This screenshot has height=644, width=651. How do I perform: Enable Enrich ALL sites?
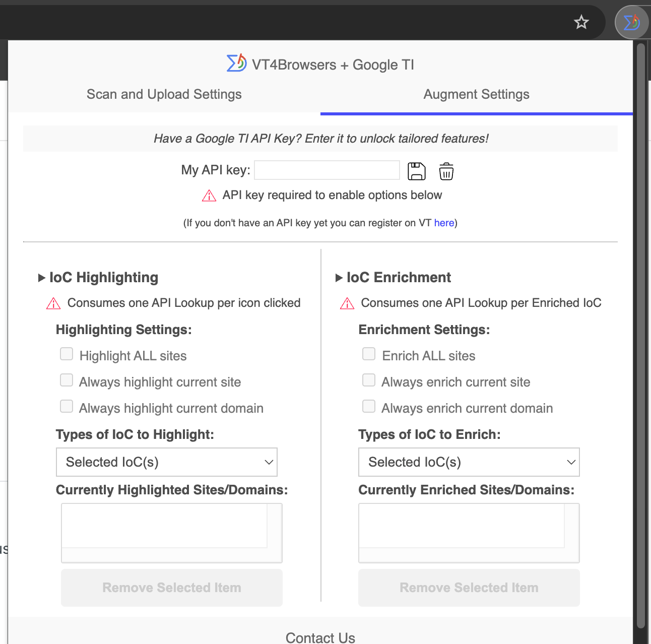pos(368,354)
